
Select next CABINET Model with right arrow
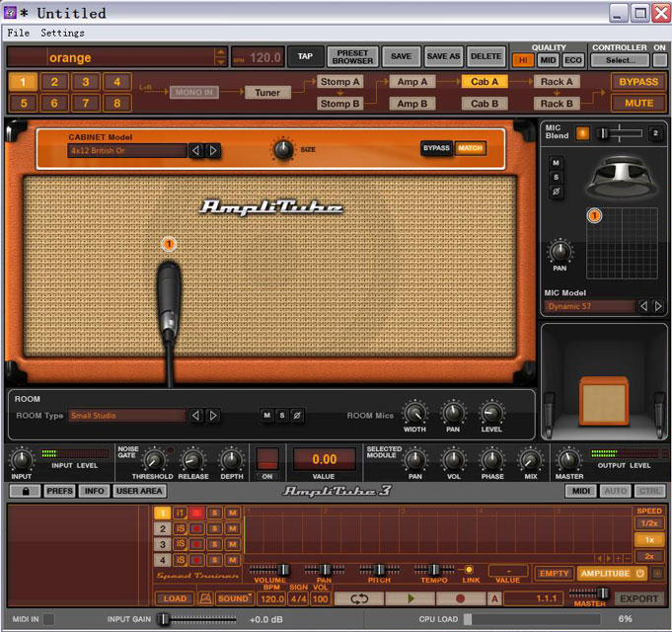click(213, 151)
